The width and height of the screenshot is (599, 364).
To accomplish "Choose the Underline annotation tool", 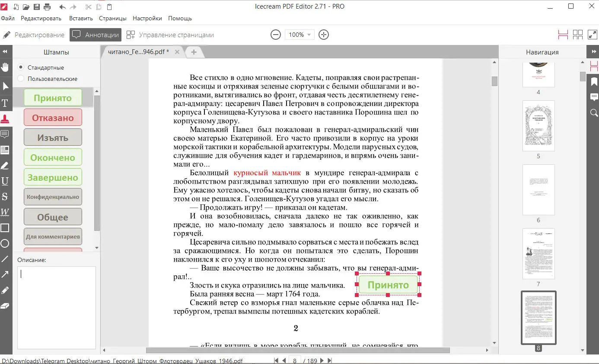I will pyautogui.click(x=6, y=180).
